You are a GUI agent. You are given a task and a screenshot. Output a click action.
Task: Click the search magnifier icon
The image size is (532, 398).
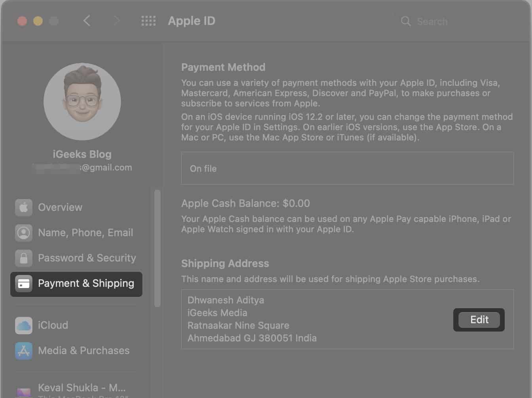pyautogui.click(x=405, y=21)
